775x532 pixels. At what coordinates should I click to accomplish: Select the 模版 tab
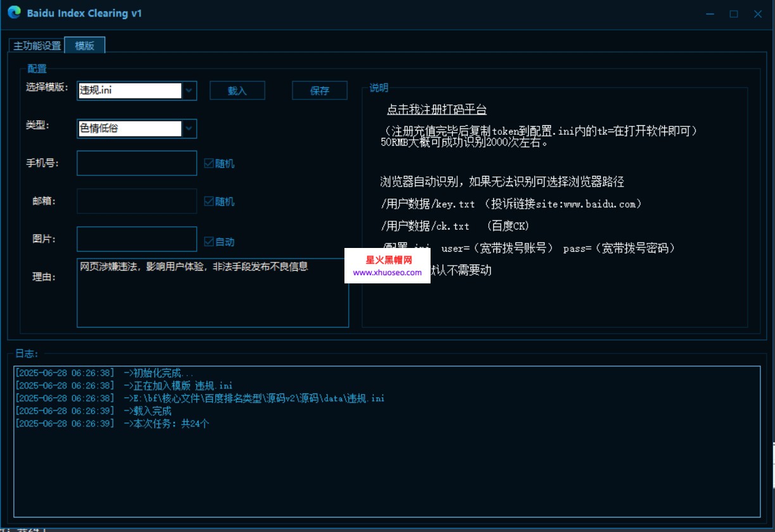point(85,45)
